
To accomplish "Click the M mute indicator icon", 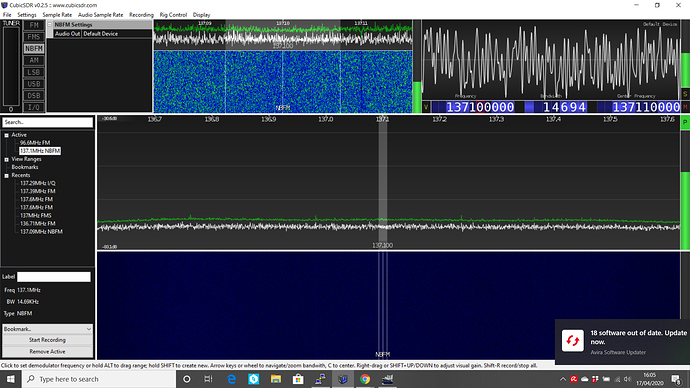I will point(685,107).
